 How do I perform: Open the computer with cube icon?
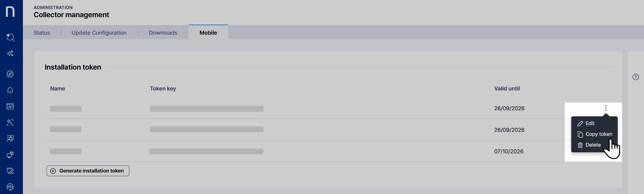pos(10,155)
